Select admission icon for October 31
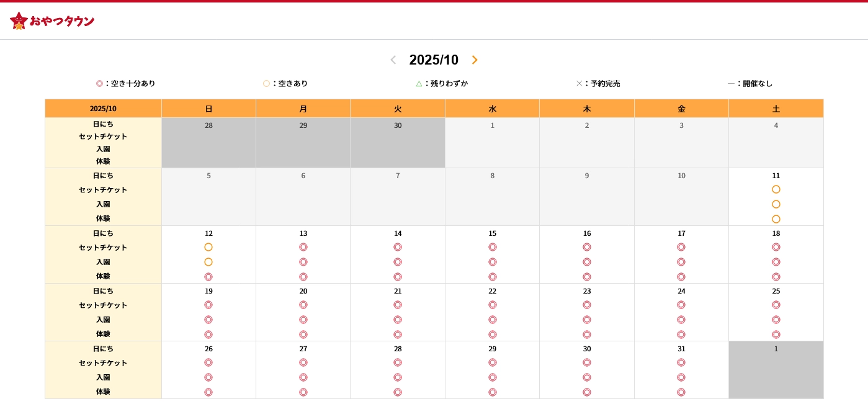Screen dimensions: 868x409 681,377
